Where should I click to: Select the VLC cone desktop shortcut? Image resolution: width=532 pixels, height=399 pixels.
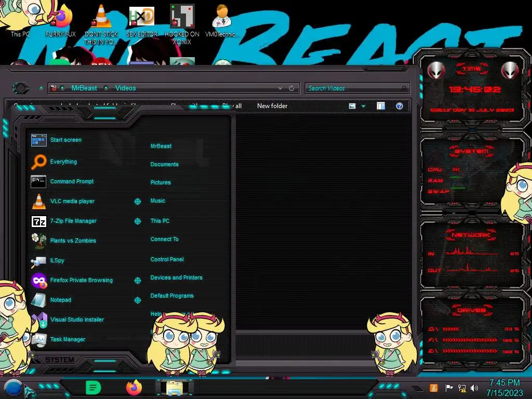pos(101,24)
